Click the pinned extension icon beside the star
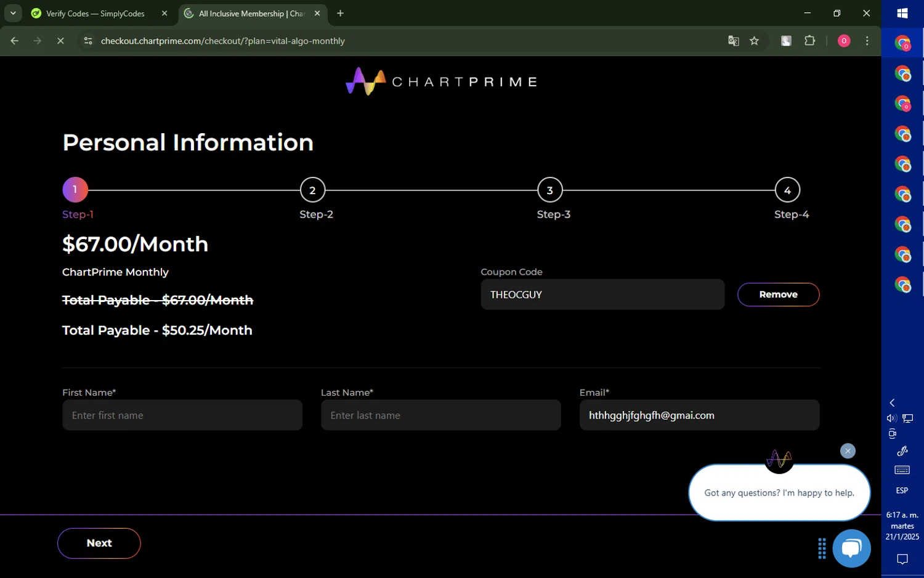Screen dimensions: 924x578 pyautogui.click(x=786, y=41)
